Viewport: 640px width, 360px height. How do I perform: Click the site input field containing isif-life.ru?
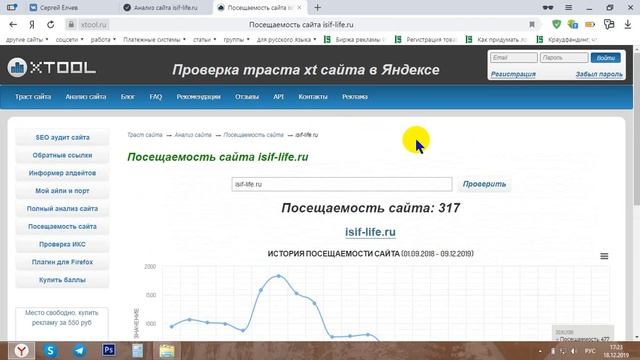click(342, 184)
